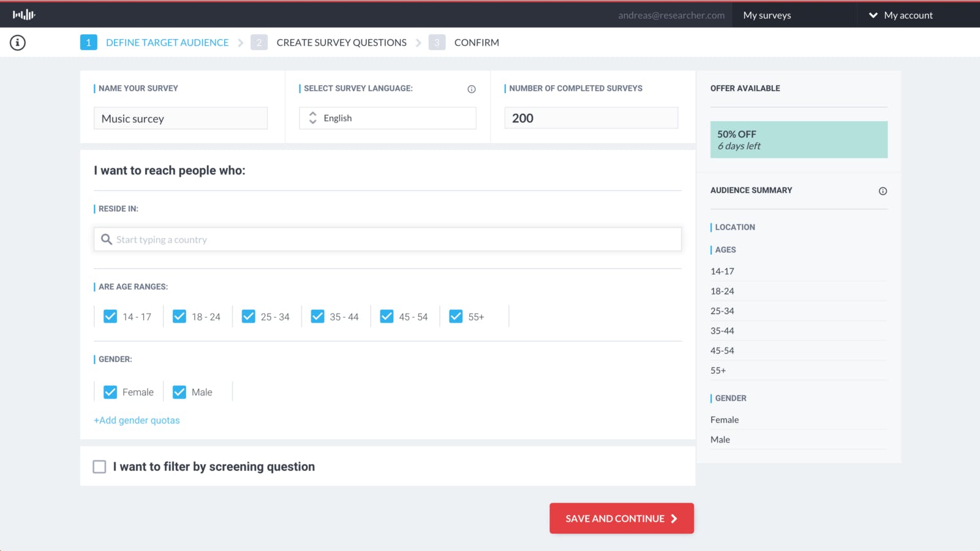Screen dimensions: 980x551
Task: Click the info icon below the logo
Action: click(18, 43)
